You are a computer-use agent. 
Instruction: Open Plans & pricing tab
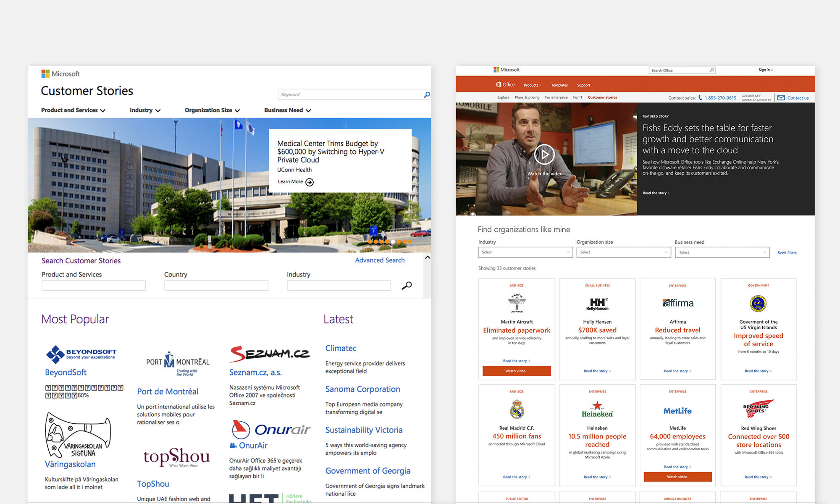click(527, 97)
